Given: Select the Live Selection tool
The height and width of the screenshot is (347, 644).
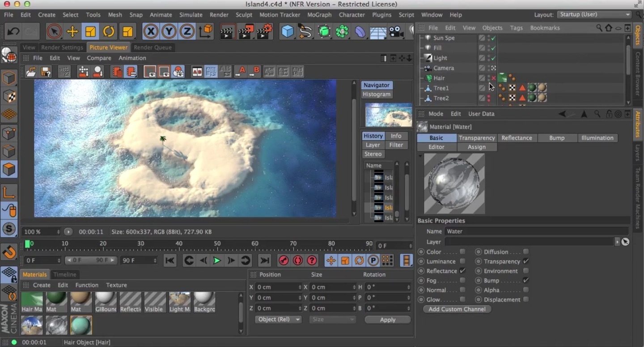Looking at the screenshot, I should (x=54, y=32).
